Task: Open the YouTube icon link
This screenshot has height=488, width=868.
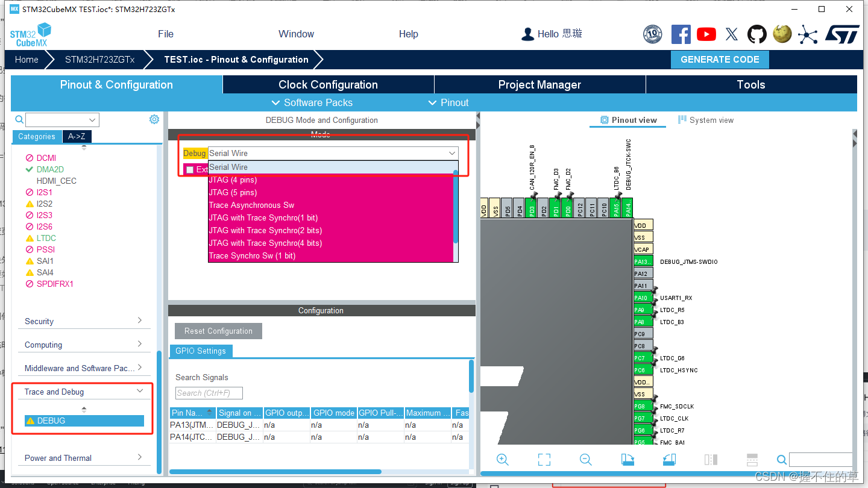Action: pos(706,34)
